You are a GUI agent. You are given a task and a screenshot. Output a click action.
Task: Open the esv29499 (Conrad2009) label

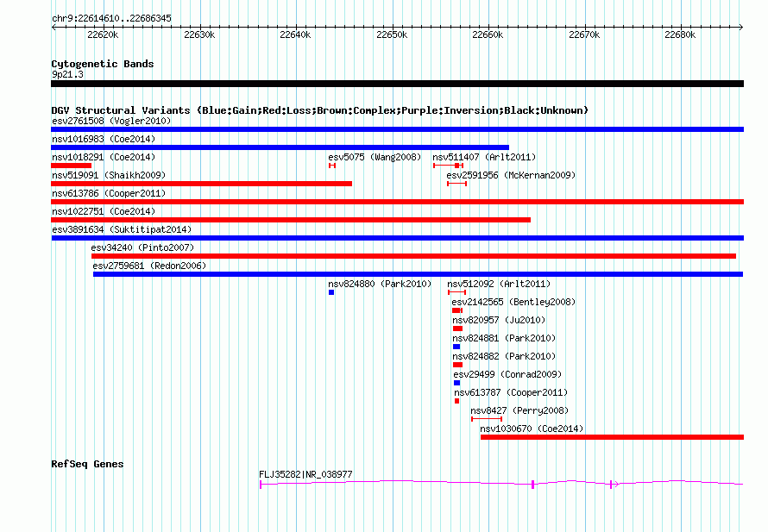click(507, 374)
